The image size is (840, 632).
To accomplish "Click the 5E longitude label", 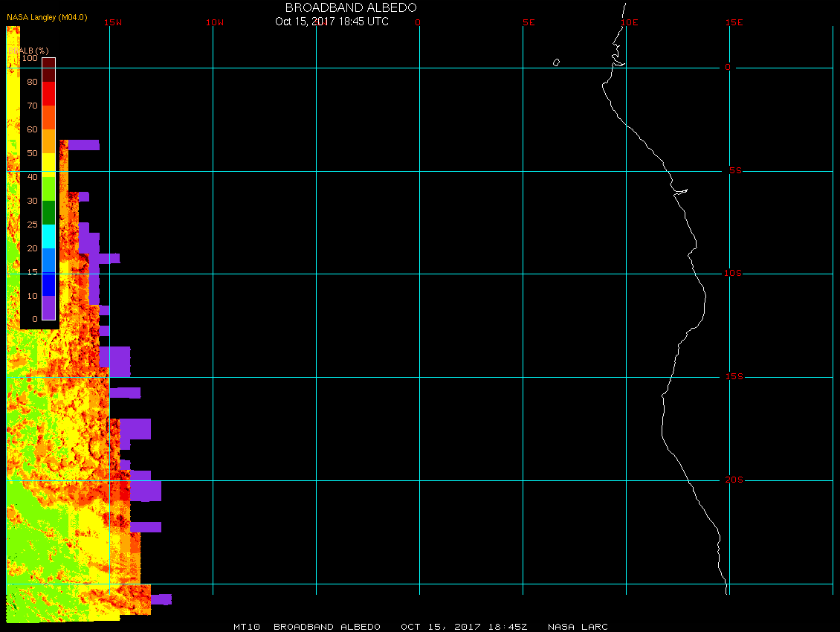I will (x=529, y=22).
